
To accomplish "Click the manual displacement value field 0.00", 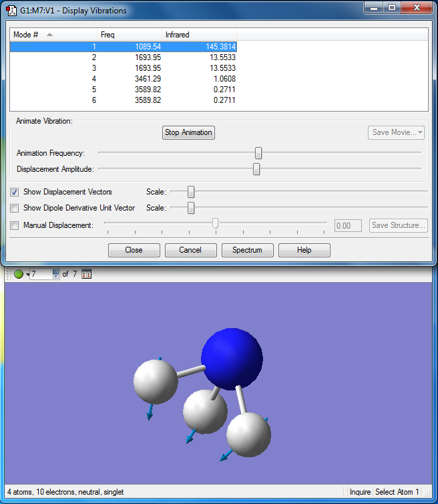I will click(x=348, y=226).
